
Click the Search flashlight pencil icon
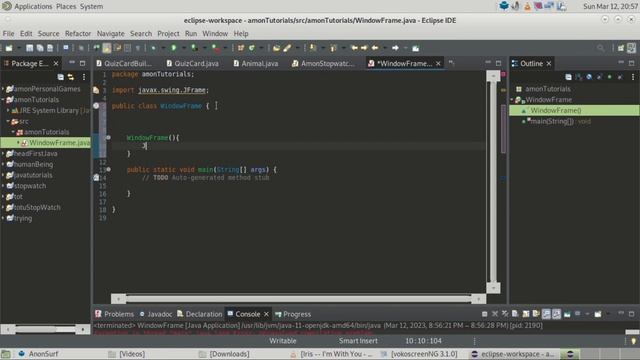287,48
